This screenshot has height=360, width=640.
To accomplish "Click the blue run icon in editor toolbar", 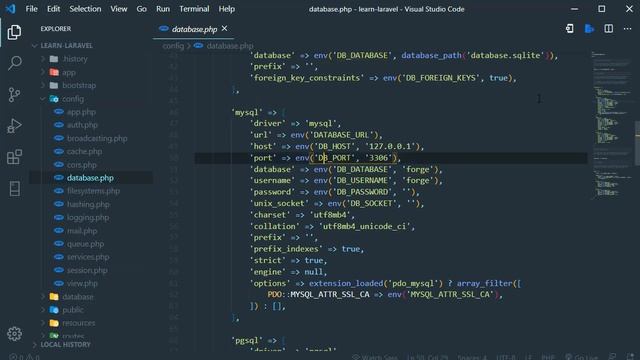I will coord(589,29).
